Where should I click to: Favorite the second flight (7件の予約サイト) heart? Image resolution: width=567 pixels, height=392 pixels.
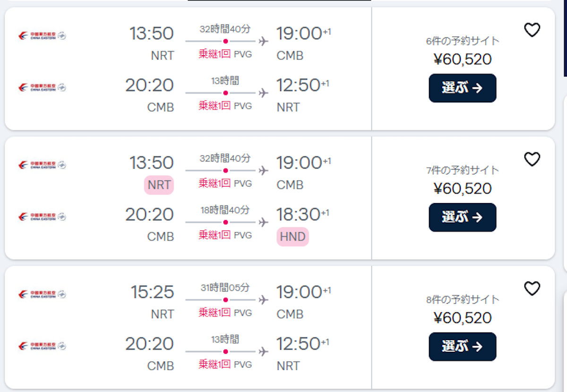pyautogui.click(x=532, y=160)
